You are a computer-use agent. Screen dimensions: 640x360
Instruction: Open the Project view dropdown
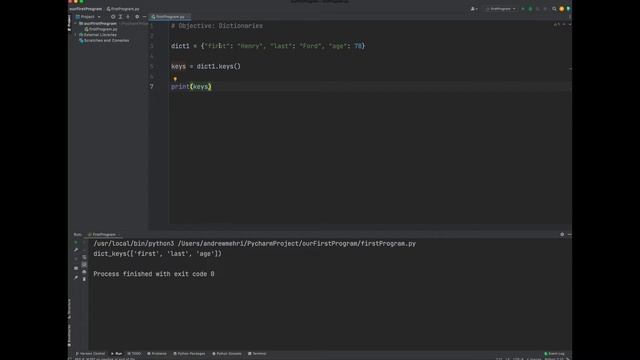[88, 17]
